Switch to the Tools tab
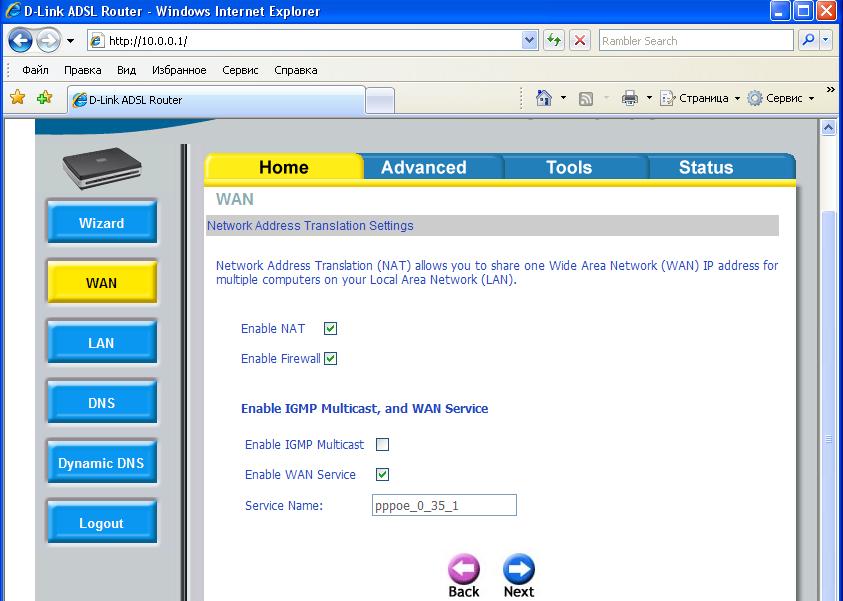Image resolution: width=843 pixels, height=601 pixels. [569, 167]
